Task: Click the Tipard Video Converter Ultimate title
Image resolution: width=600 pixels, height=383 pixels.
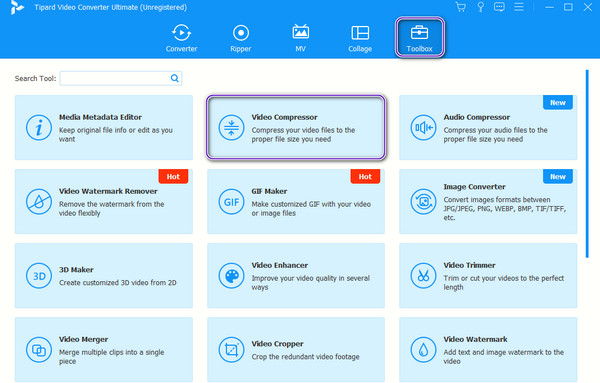Action: coord(111,7)
